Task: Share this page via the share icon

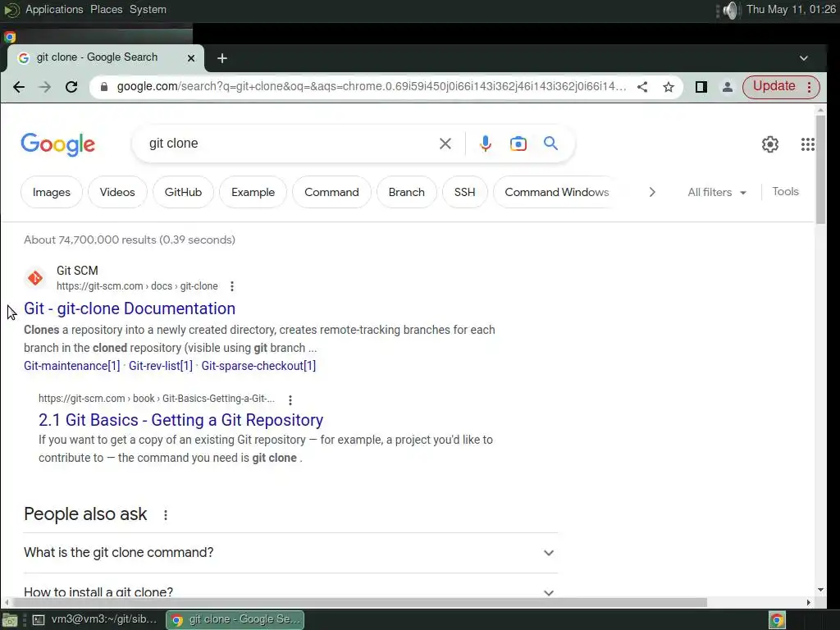Action: pos(642,87)
